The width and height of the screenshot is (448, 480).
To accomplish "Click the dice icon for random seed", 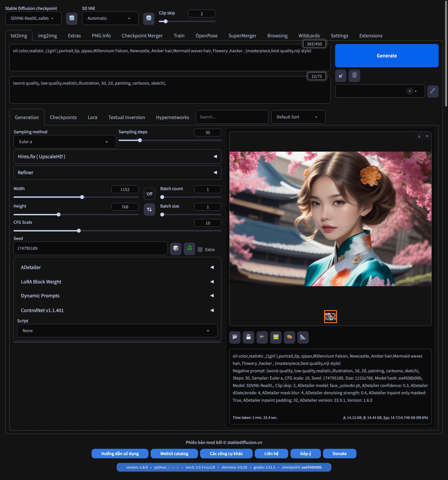I will (x=175, y=248).
